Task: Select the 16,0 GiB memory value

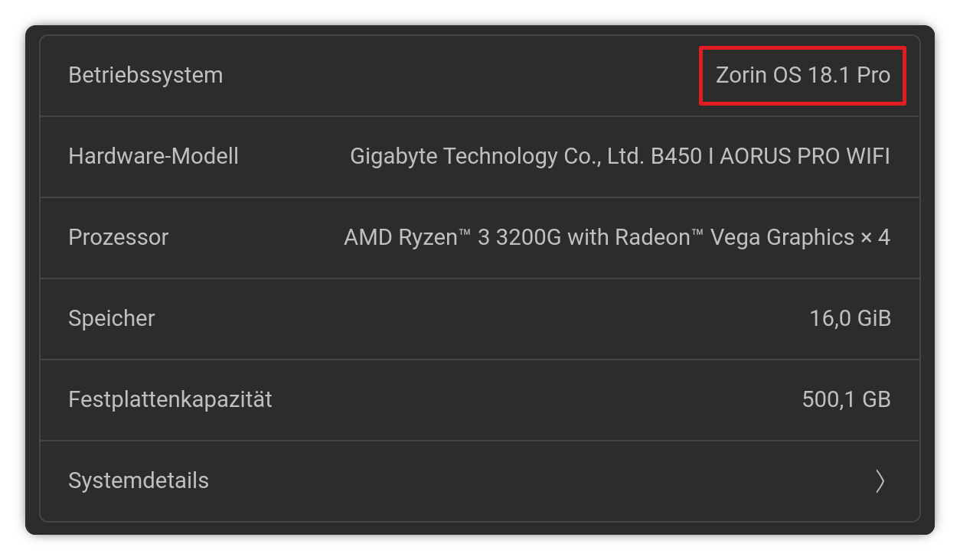Action: click(850, 318)
